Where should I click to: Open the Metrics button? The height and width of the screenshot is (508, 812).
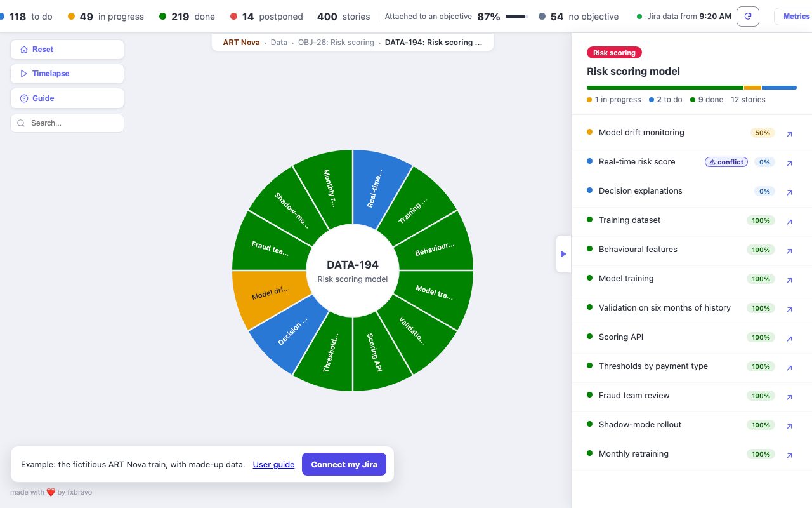794,17
